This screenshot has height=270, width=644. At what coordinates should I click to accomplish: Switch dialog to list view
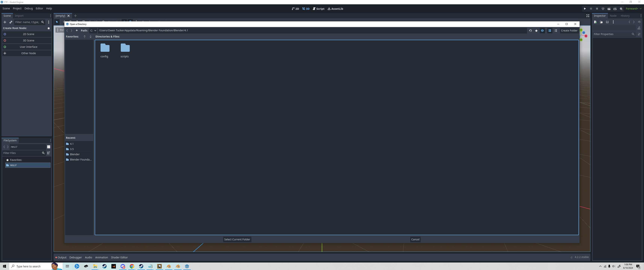(556, 31)
